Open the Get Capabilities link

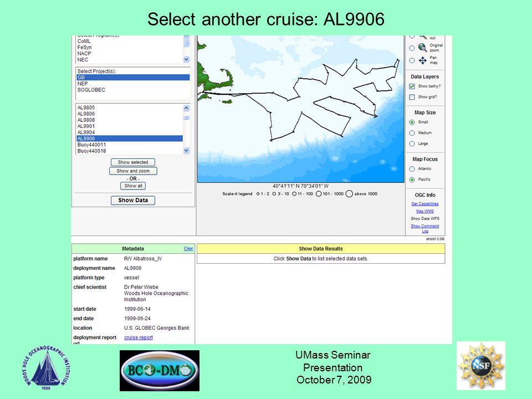coord(425,203)
